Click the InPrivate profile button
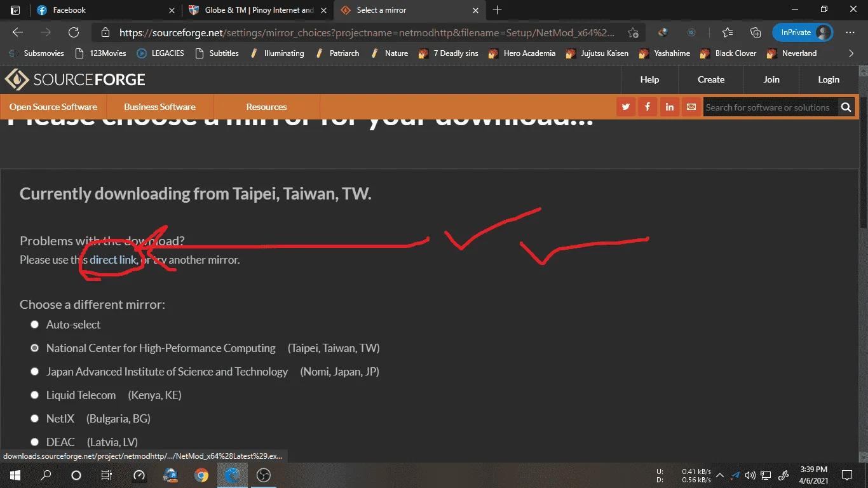This screenshot has width=868, height=488. 803,32
